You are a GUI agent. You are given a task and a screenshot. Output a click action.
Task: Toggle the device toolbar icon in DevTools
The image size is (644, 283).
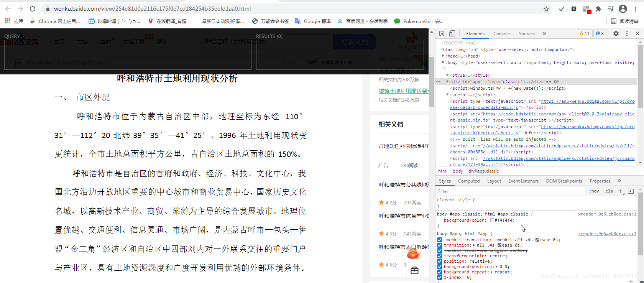tap(452, 33)
